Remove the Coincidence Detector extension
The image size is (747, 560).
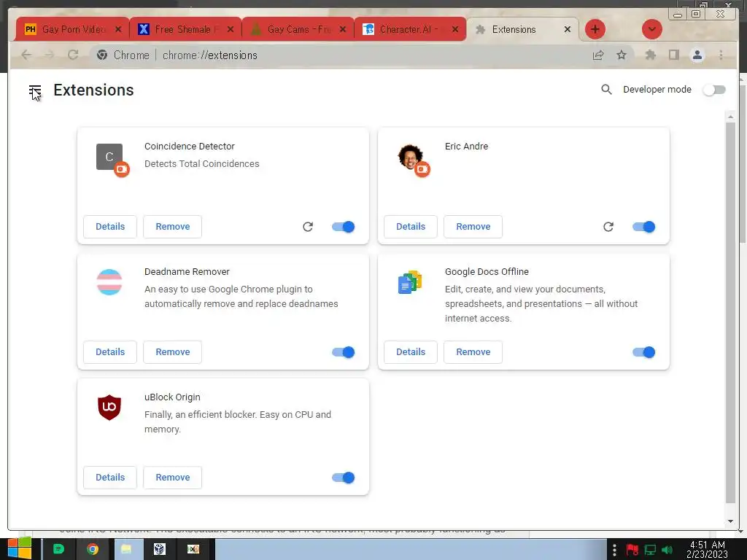tap(172, 227)
